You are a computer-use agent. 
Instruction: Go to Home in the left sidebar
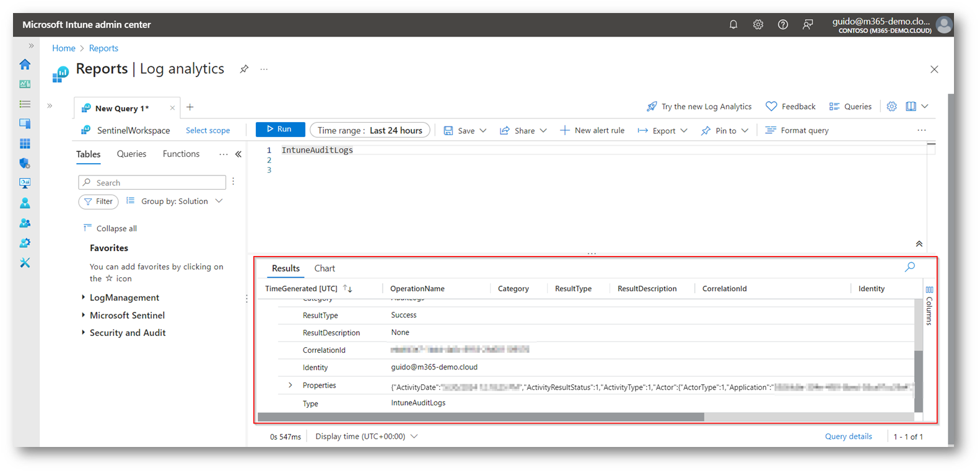point(25,64)
